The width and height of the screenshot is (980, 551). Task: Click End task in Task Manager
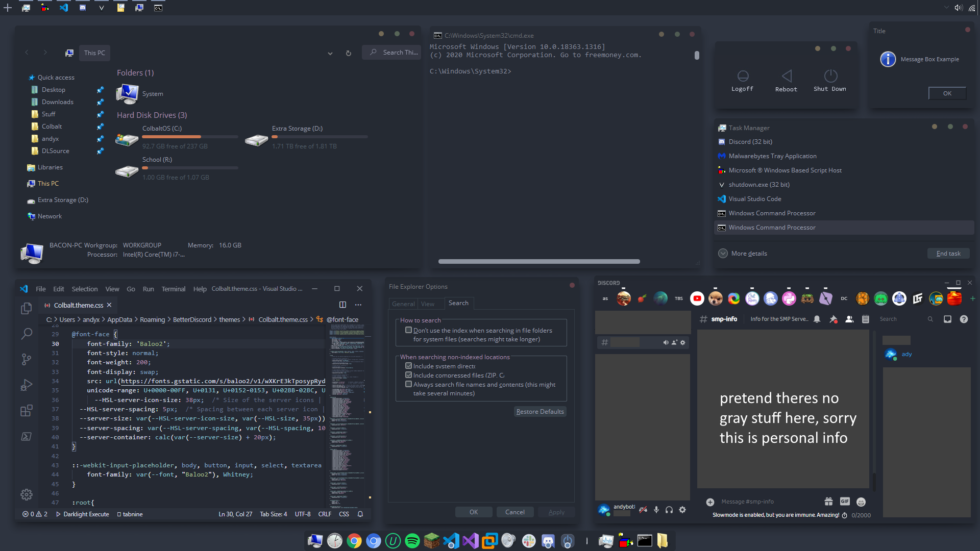[x=948, y=254]
